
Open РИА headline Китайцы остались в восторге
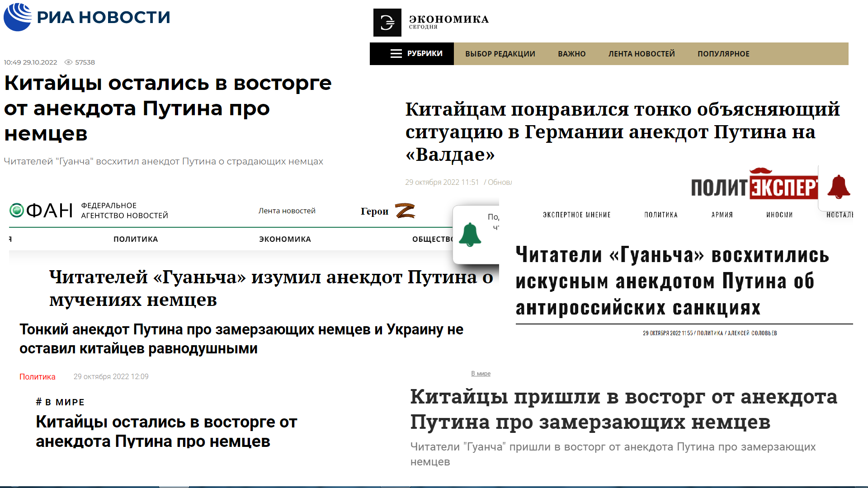pos(168,108)
